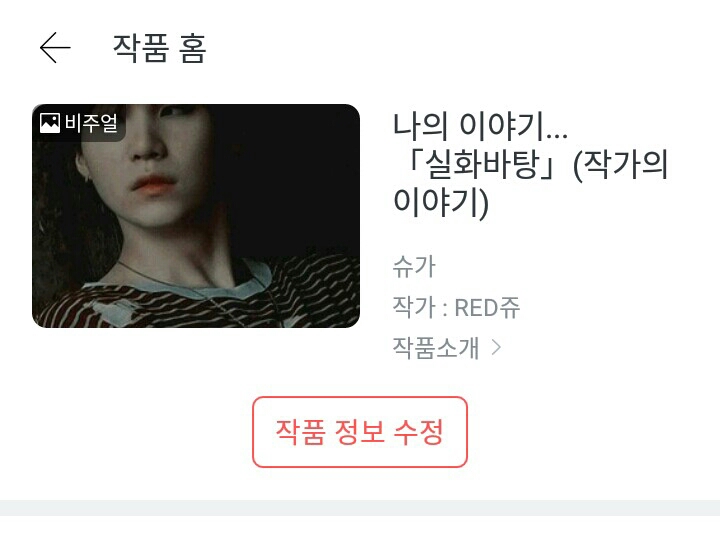720x540 pixels.
Task: Tap the 슈가 character tag
Action: coord(414,267)
